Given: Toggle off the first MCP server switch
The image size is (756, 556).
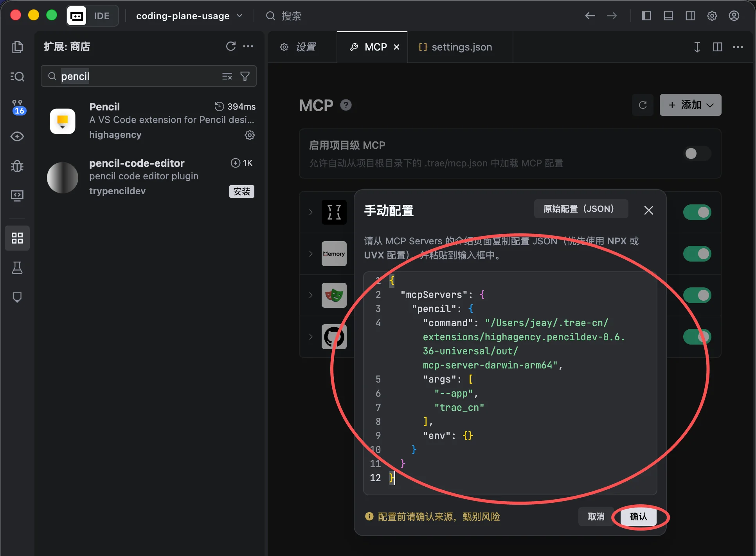Looking at the screenshot, I should (x=697, y=212).
